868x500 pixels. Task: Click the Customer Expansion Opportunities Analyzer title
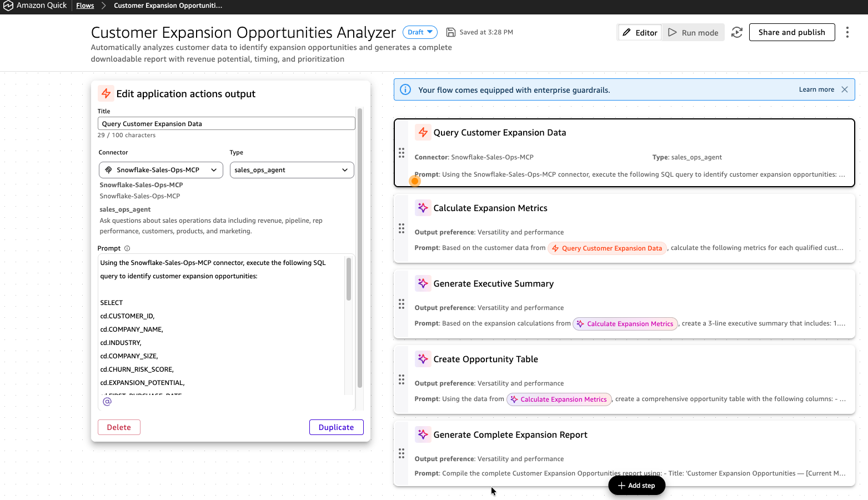[243, 32]
